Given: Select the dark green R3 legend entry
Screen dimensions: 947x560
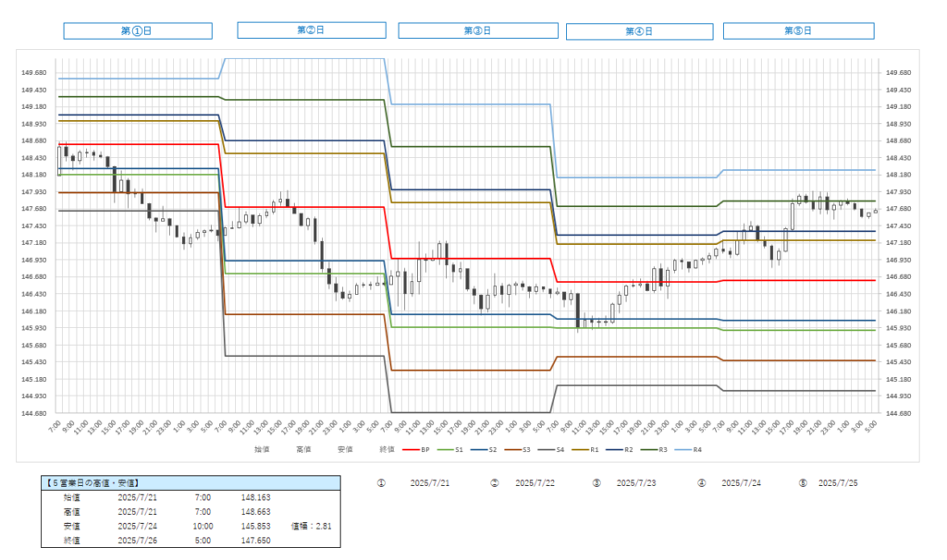Looking at the screenshot, I should (x=656, y=450).
